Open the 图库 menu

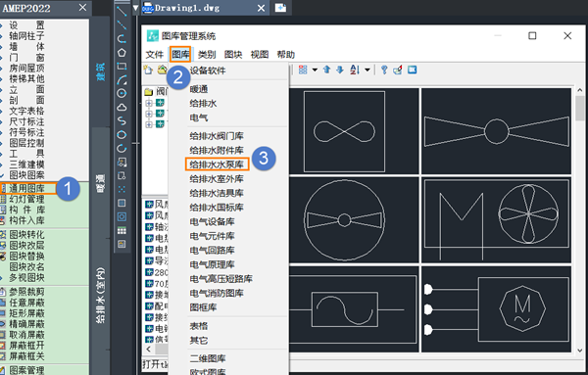pos(180,55)
